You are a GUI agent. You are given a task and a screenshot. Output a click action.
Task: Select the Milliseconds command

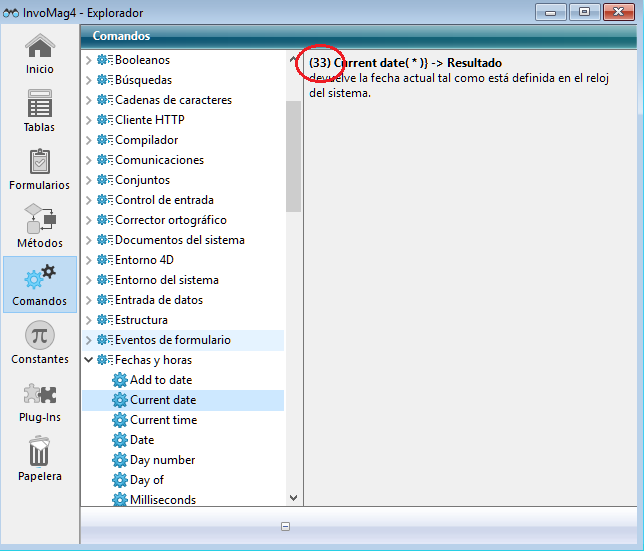coord(162,500)
